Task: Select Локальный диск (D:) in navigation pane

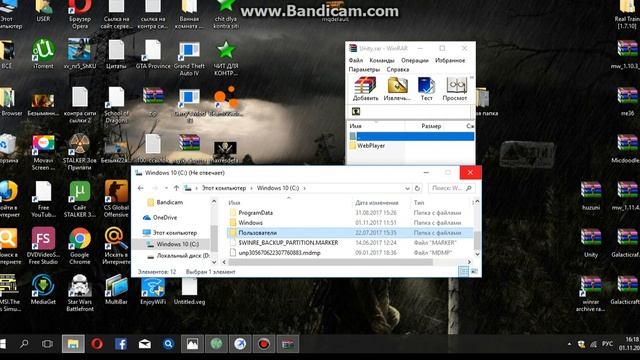Action: point(183,256)
